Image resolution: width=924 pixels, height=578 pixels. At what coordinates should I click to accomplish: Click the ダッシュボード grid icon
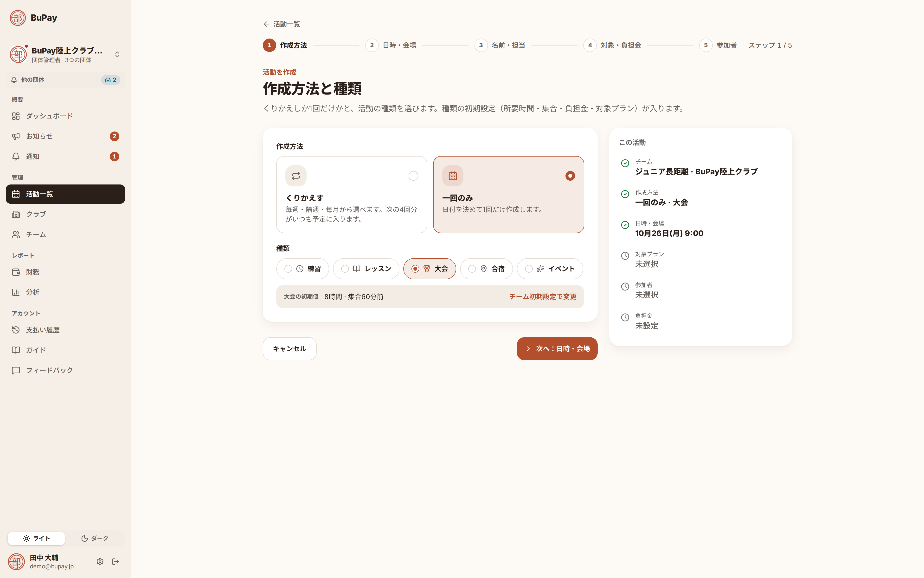tap(16, 116)
